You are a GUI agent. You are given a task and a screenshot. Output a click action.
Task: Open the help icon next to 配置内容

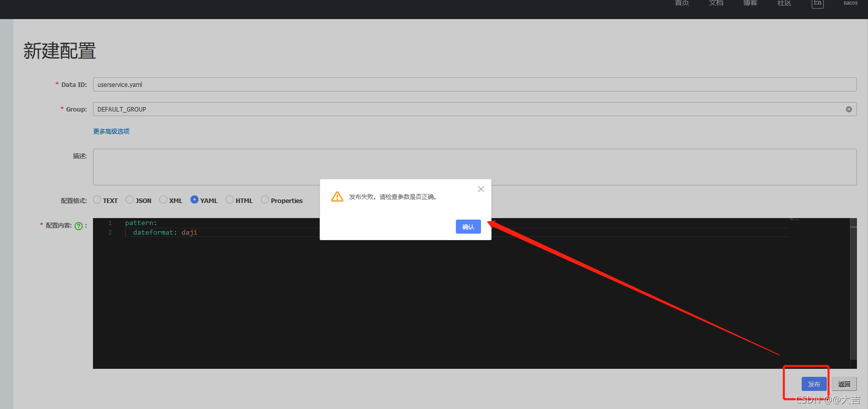click(78, 226)
